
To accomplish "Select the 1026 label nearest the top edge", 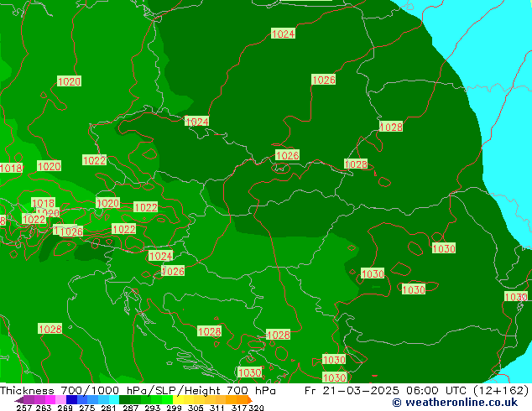I will coord(323,80).
